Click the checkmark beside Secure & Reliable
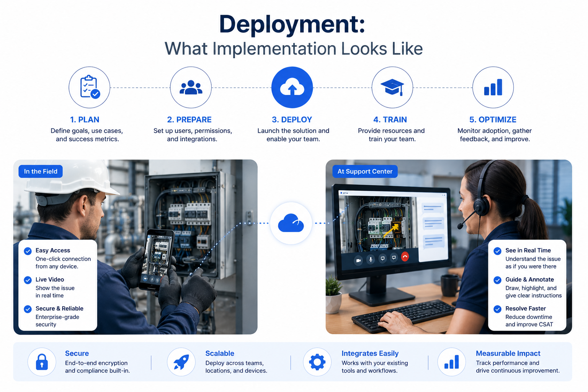The height and width of the screenshot is (392, 588). point(28,309)
